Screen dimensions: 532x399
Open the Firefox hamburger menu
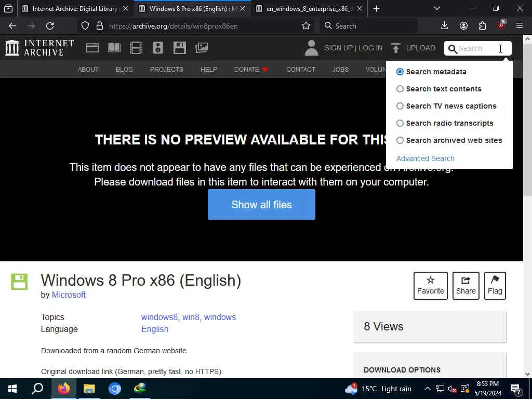[520, 26]
